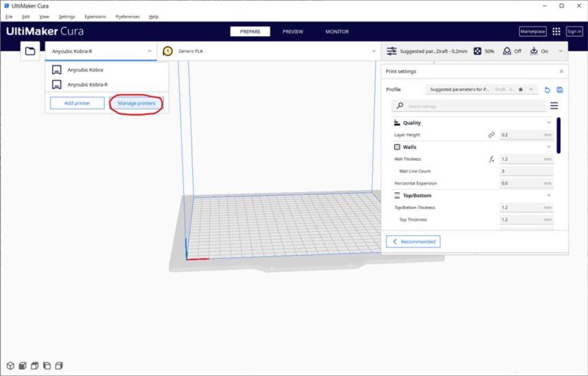This screenshot has height=376, width=588.
Task: Click the Top Thickness value field
Action: pos(526,220)
